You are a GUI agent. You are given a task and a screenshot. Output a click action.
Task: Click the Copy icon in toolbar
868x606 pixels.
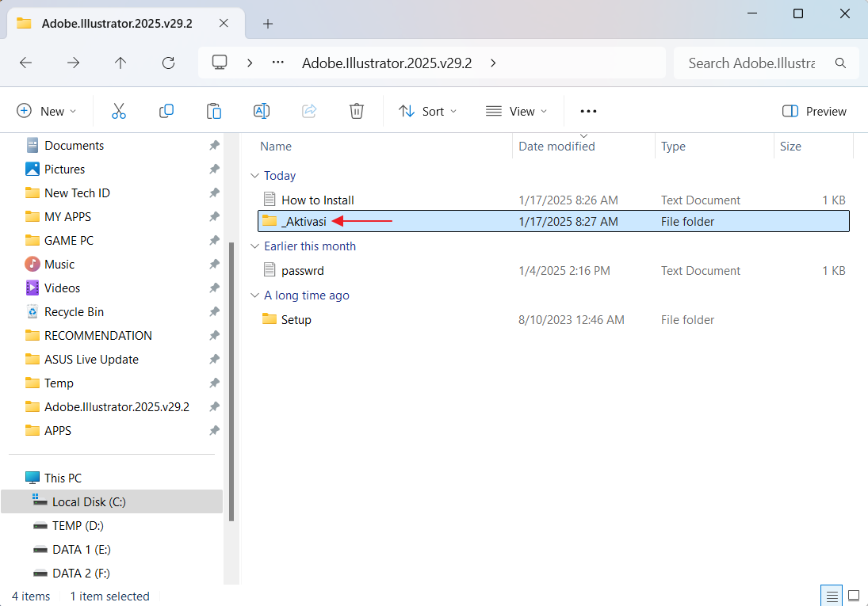[x=166, y=111]
